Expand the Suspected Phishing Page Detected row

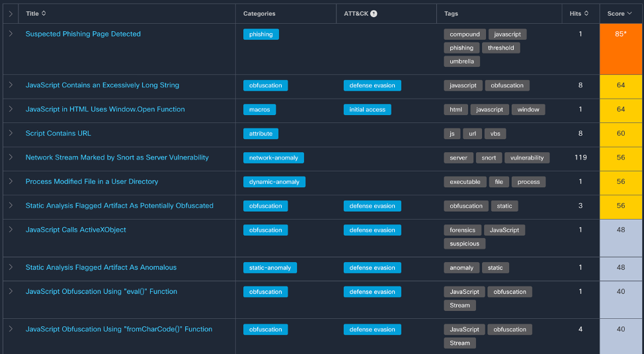(x=11, y=34)
